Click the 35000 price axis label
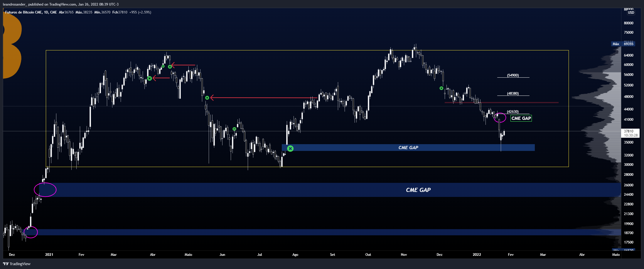This screenshot has width=644, height=269. [x=628, y=142]
